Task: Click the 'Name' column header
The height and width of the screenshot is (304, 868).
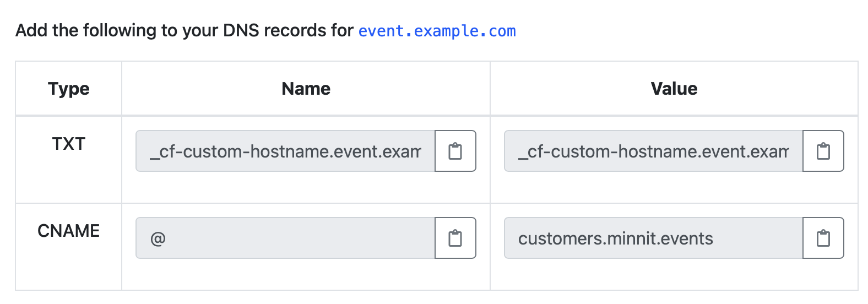Action: point(306,89)
